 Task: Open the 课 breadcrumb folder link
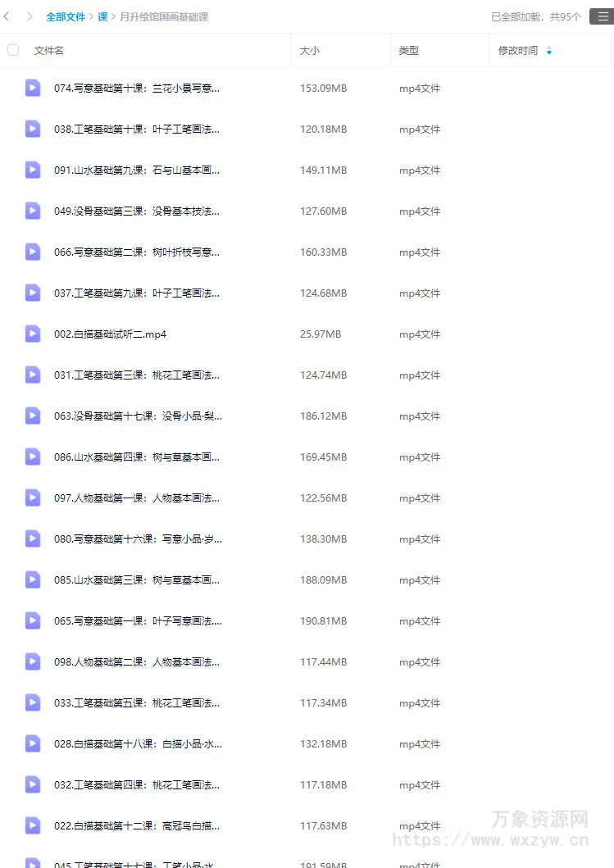pyautogui.click(x=102, y=17)
